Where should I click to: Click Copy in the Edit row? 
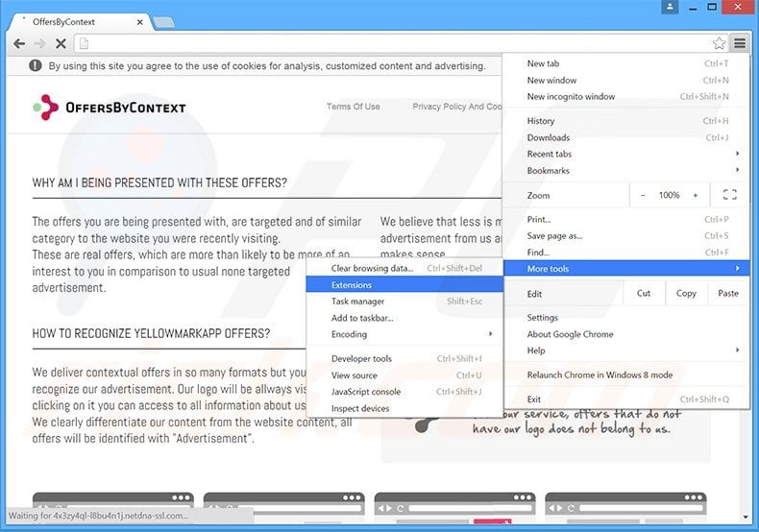[686, 293]
